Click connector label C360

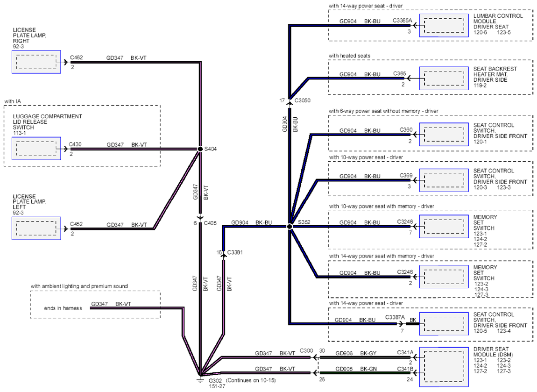406,130
